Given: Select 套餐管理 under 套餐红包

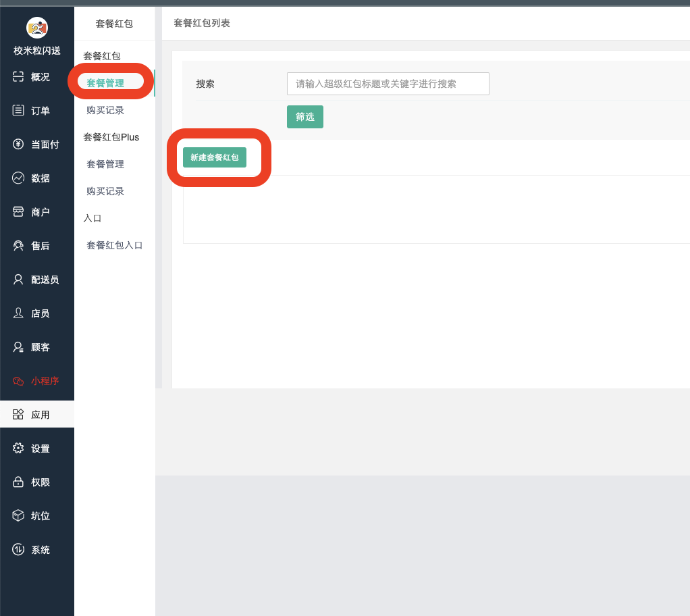Looking at the screenshot, I should (105, 83).
